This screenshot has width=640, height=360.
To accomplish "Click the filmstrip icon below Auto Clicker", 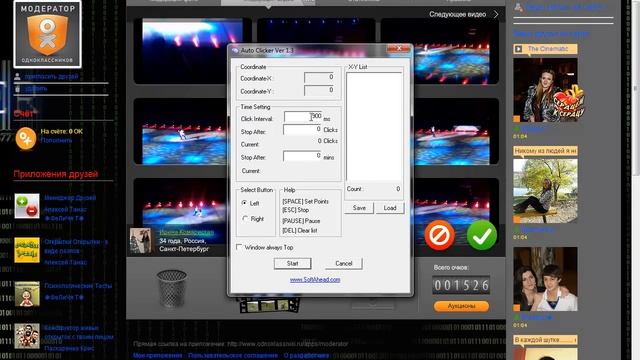I will click(x=270, y=305).
